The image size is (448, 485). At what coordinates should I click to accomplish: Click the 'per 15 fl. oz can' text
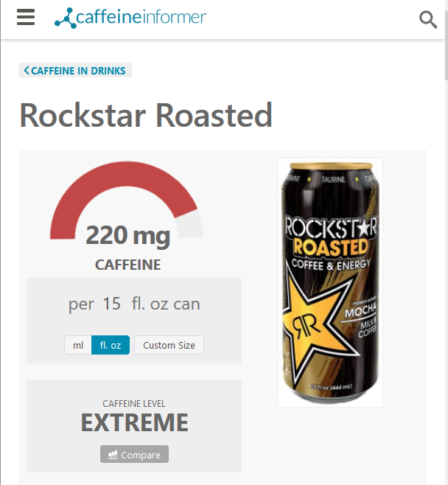click(134, 304)
